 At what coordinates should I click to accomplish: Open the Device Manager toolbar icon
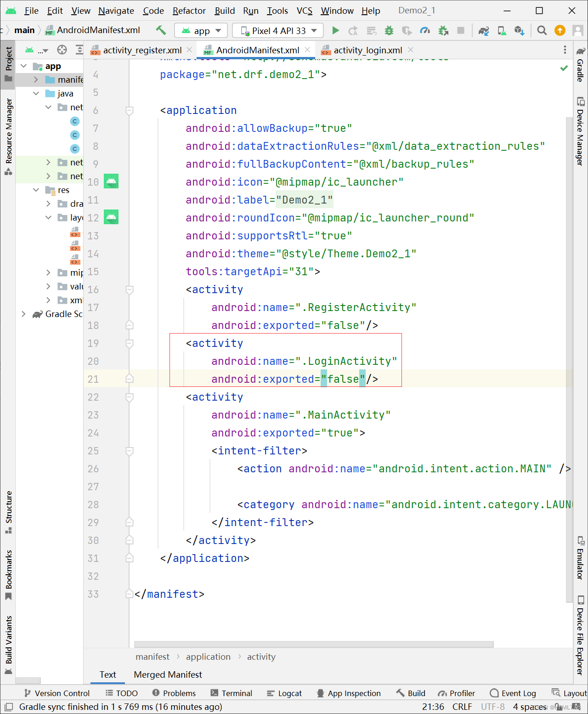502,30
